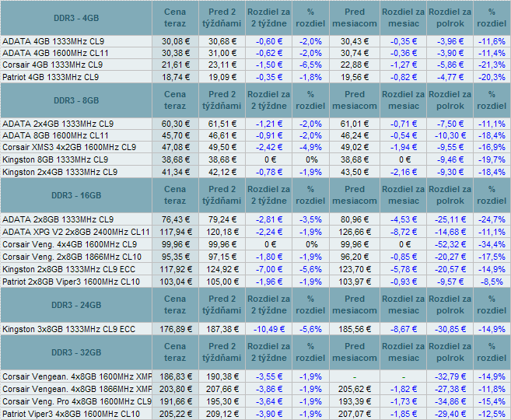
Task: Click Corsair Vengean. 4x8GB 1600MHz XMP name
Action: [x=77, y=376]
